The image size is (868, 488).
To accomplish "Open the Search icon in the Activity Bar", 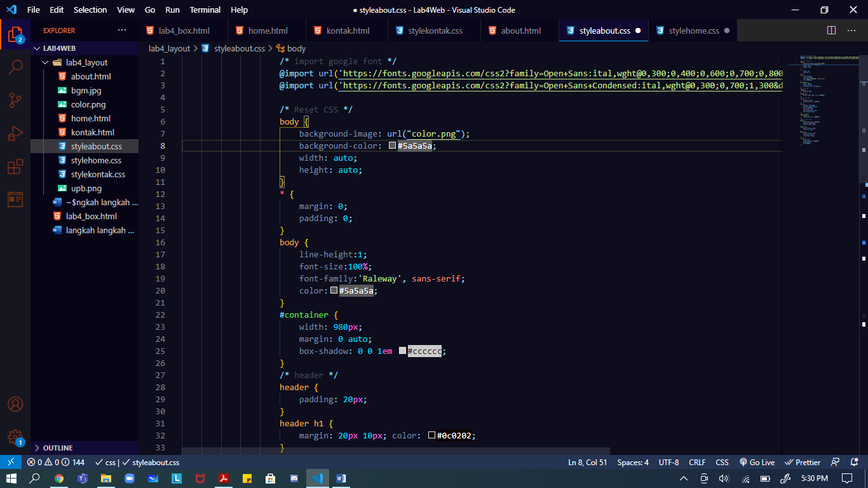I will [15, 67].
